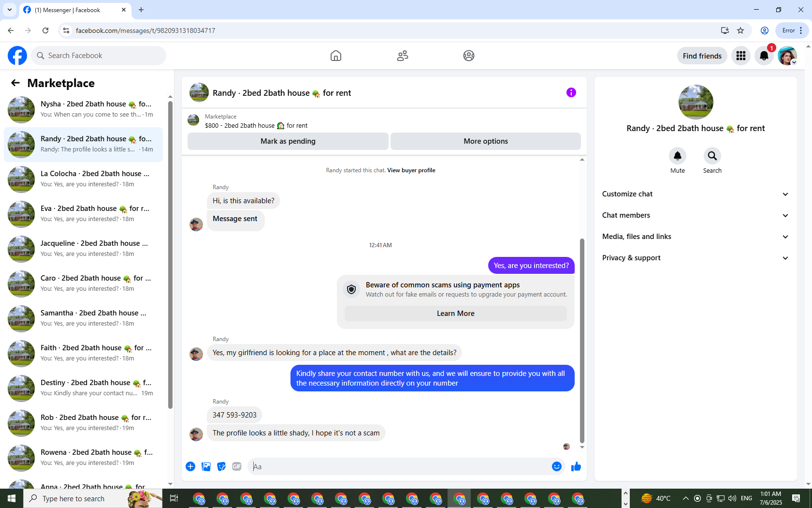Click the 40°C weather widget
This screenshot has height=508, width=812.
point(656,498)
